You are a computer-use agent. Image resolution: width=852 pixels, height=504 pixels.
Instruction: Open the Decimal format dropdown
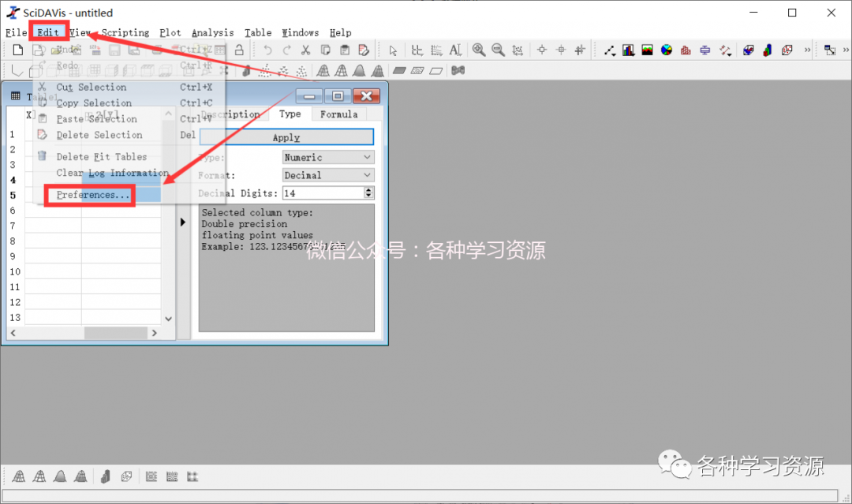coord(328,175)
